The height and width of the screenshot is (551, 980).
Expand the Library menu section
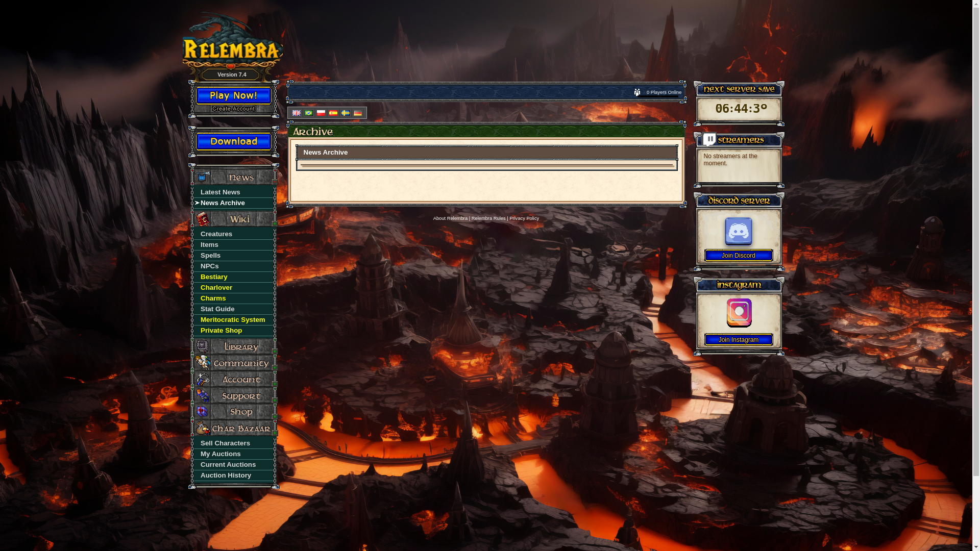[x=275, y=351]
